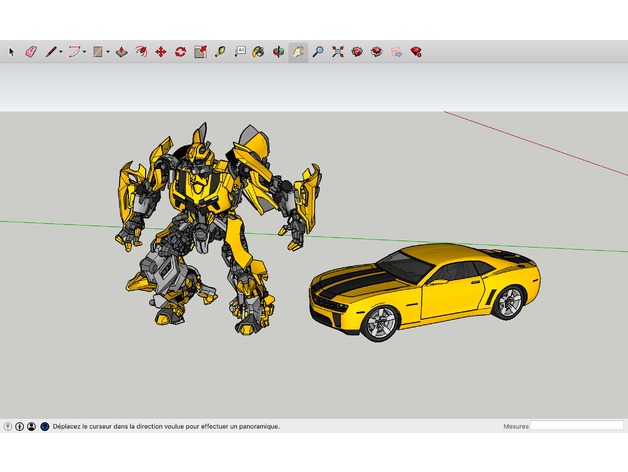Pick the pink Eraser tool
The image size is (628, 472).
pyautogui.click(x=31, y=52)
